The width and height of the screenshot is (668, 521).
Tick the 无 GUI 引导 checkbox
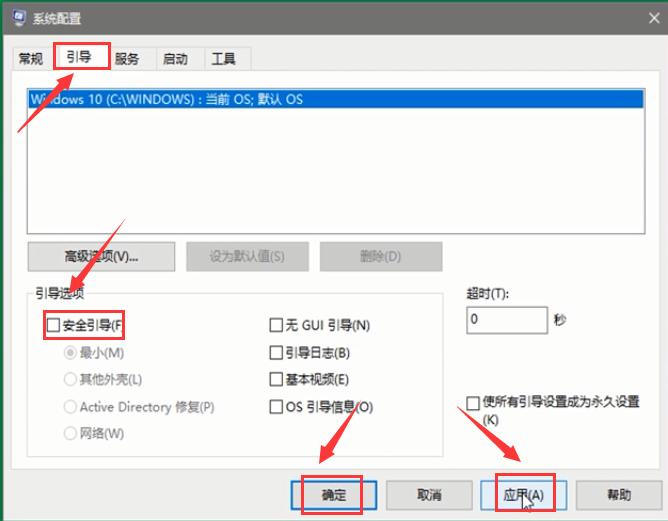click(x=277, y=325)
